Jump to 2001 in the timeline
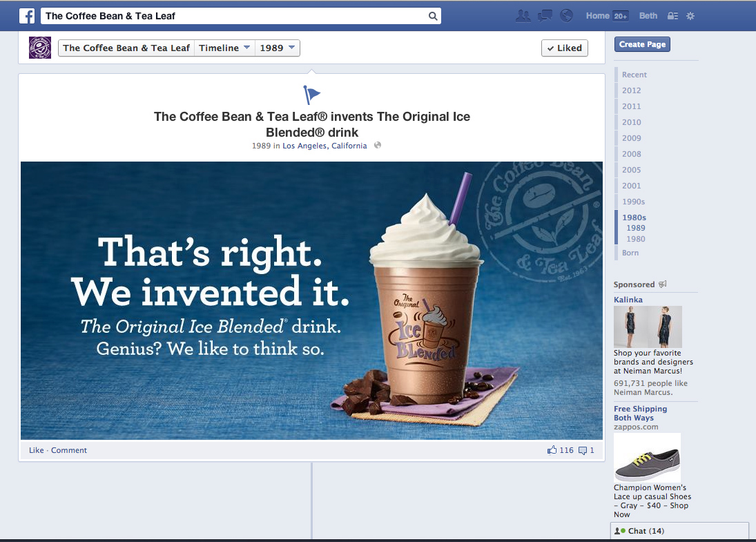Viewport: 756px width, 542px height. point(631,186)
